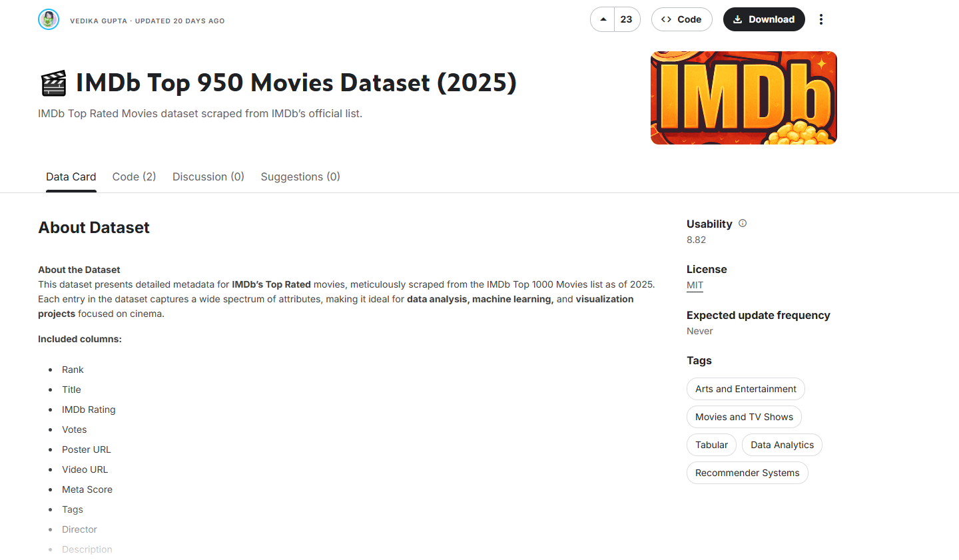Viewport: 959px width, 560px height.
Task: Click the usability value 8.82
Action: [x=696, y=240]
